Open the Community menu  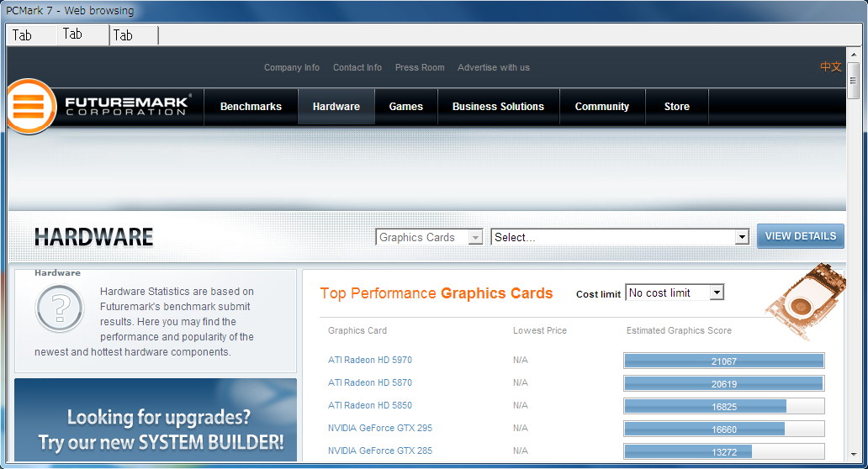tap(601, 107)
